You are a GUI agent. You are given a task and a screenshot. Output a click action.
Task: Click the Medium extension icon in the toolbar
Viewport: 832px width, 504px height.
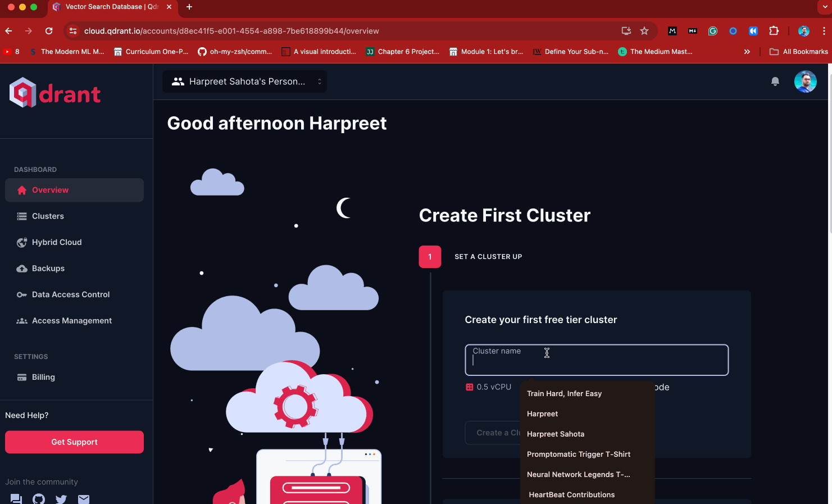click(x=672, y=31)
